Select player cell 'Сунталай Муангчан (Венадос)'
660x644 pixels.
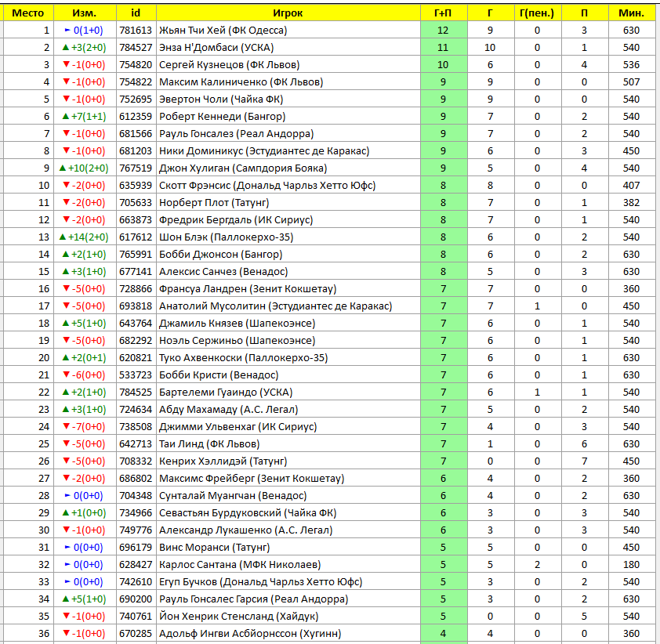[288, 496]
